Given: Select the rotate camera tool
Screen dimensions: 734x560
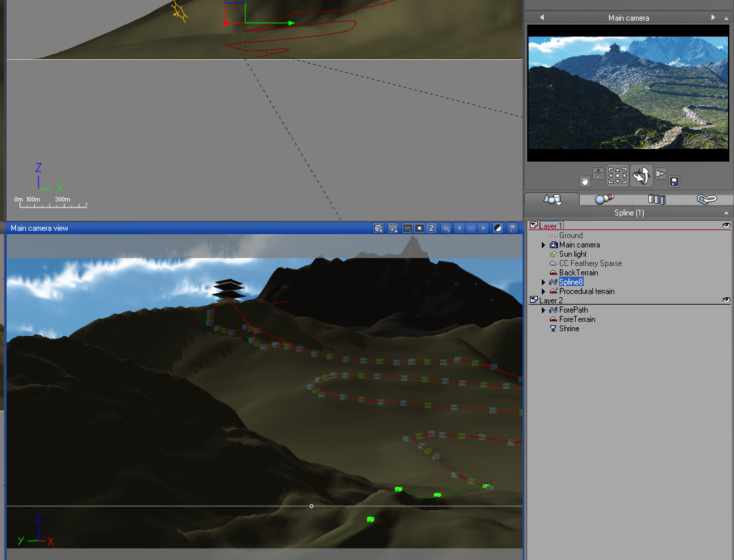Looking at the screenshot, I should (642, 175).
